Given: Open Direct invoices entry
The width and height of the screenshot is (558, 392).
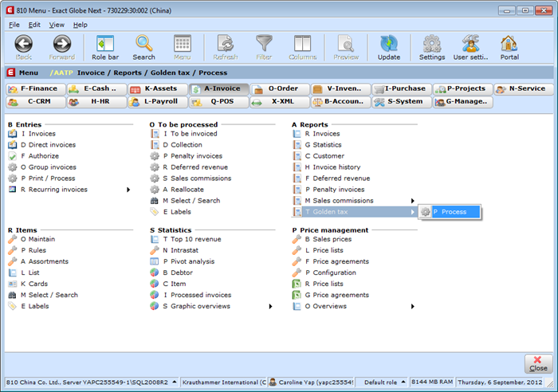Looking at the screenshot, I should coord(52,145).
